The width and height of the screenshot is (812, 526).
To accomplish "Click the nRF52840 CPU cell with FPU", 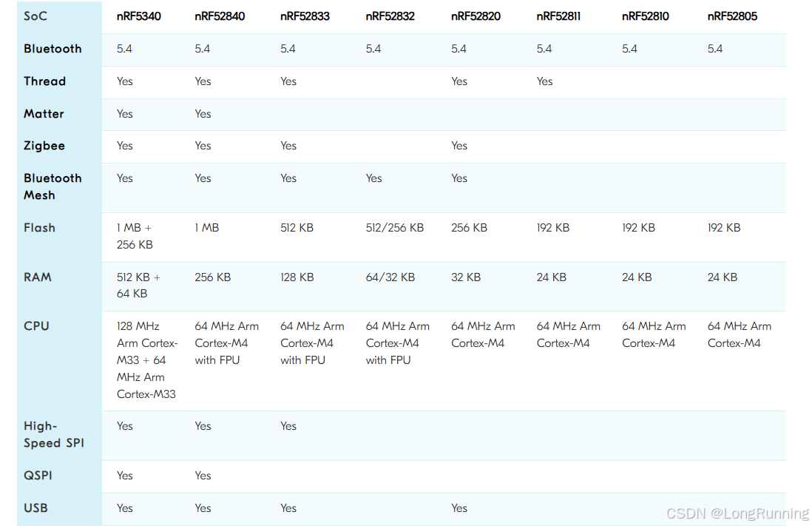I will (x=227, y=343).
